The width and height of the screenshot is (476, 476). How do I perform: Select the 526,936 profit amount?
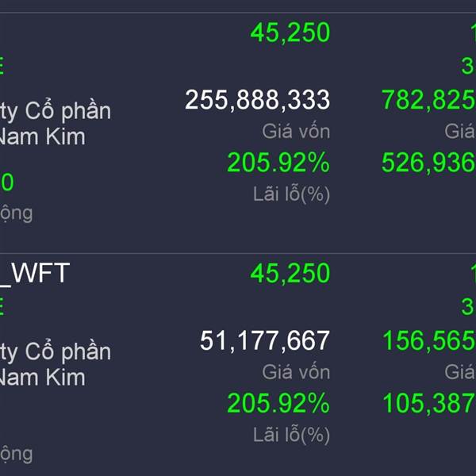click(428, 163)
